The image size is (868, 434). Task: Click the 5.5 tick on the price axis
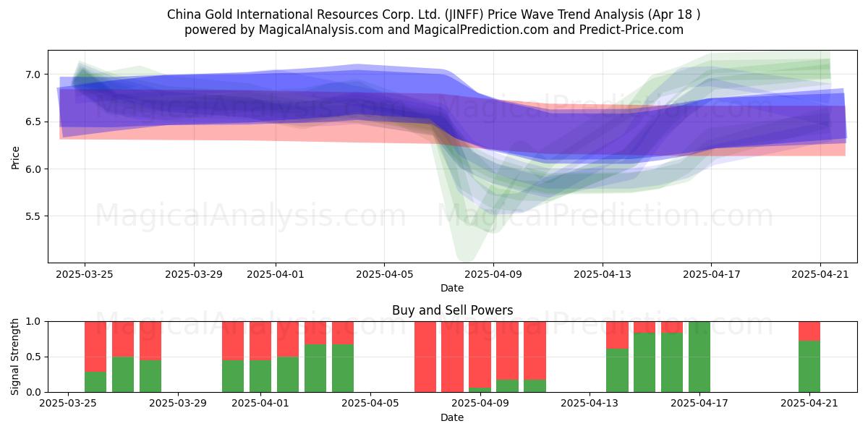click(x=33, y=216)
